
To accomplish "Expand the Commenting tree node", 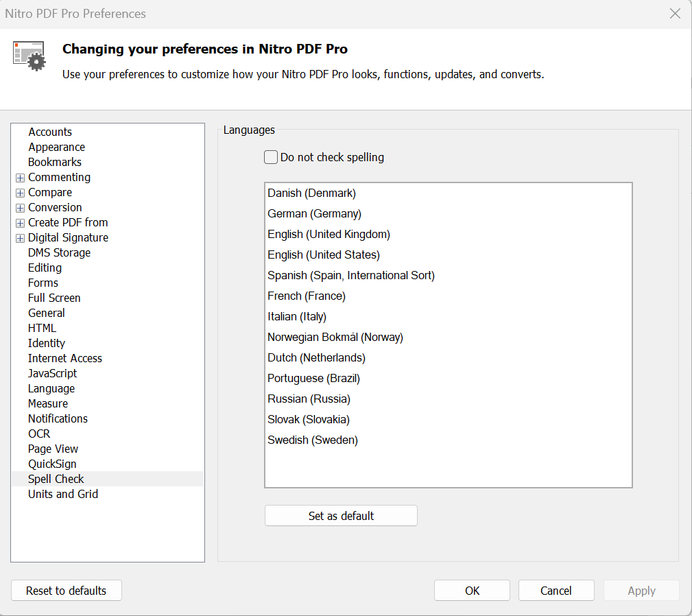I will pyautogui.click(x=20, y=178).
